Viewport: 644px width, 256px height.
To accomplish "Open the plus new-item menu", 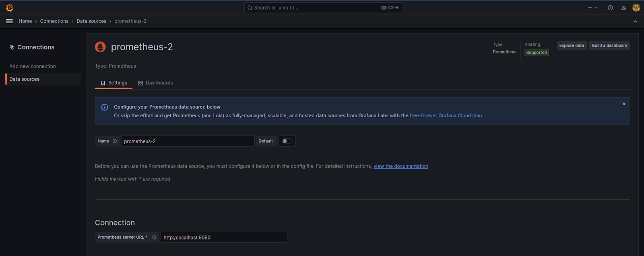I will click(x=592, y=8).
